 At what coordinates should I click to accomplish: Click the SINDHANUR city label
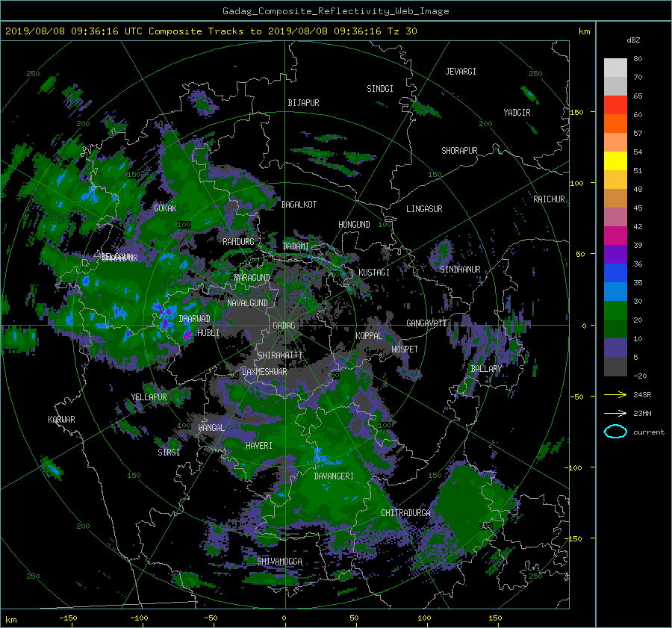click(x=460, y=270)
